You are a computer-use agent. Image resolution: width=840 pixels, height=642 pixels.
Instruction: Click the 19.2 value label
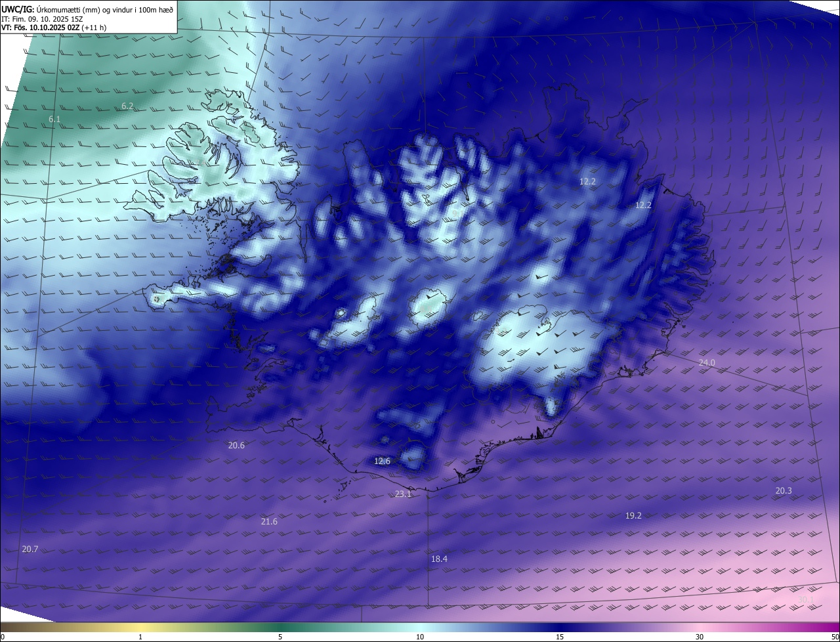633,515
